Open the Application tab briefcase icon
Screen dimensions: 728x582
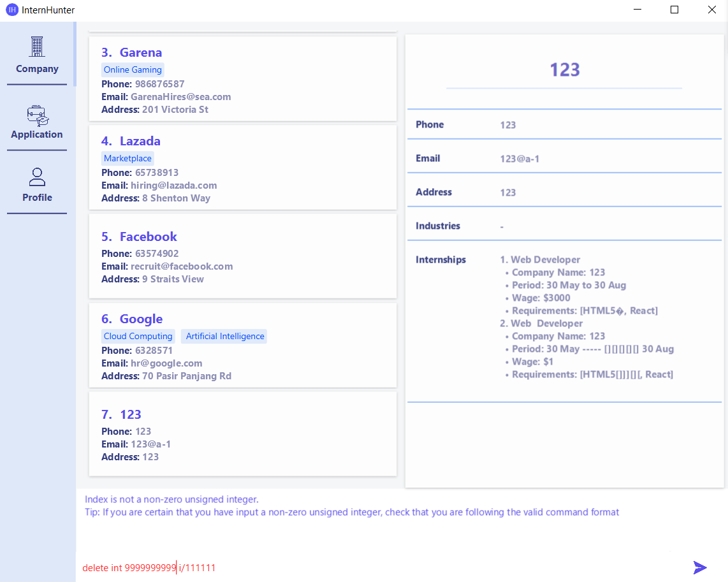[x=37, y=115]
